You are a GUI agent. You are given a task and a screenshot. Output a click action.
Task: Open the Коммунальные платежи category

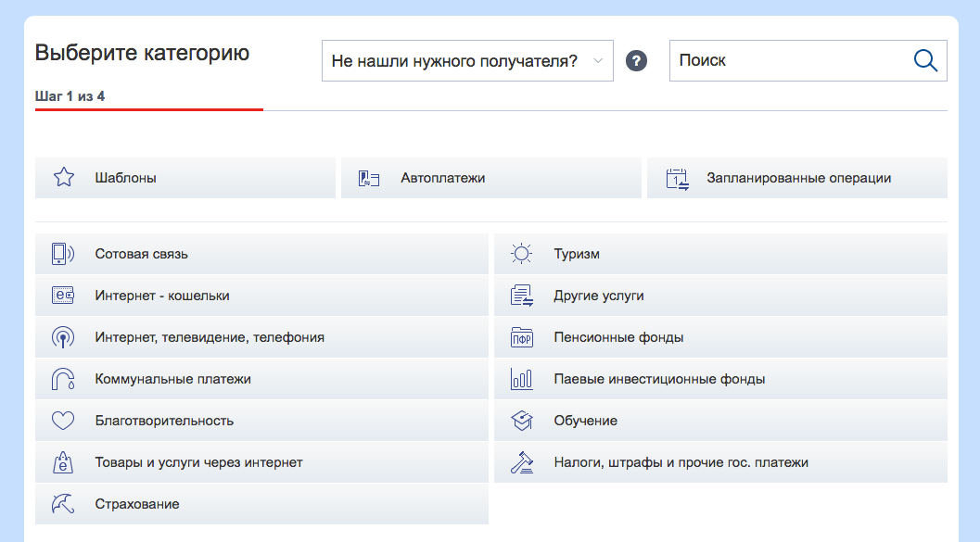(172, 379)
